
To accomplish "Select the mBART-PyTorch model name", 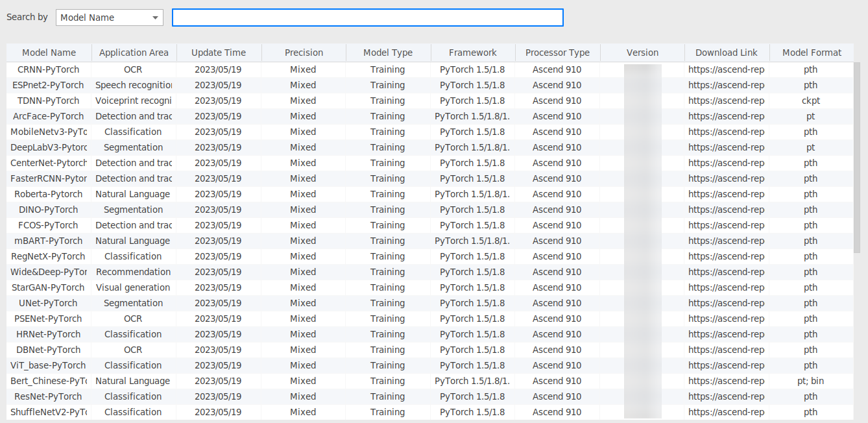I will tap(49, 241).
